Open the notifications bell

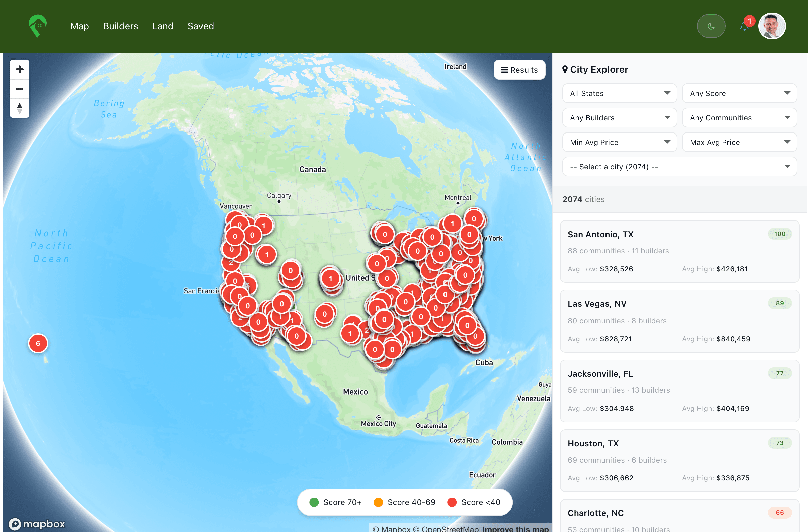click(744, 26)
